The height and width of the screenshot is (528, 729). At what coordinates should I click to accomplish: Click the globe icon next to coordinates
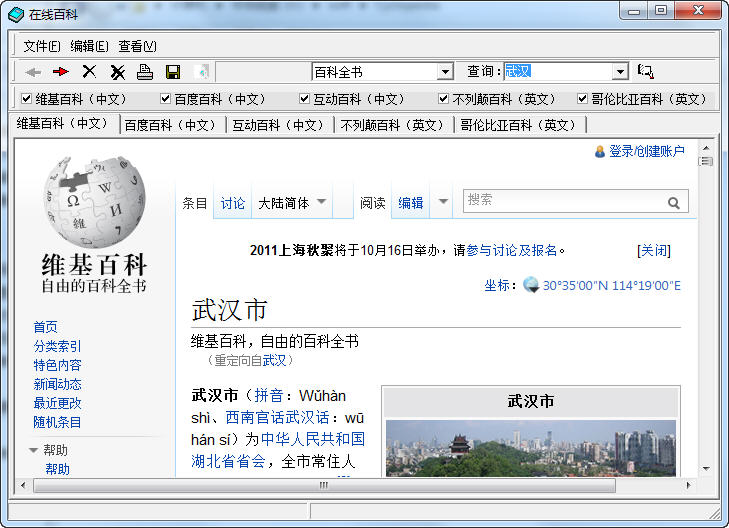pyautogui.click(x=530, y=285)
